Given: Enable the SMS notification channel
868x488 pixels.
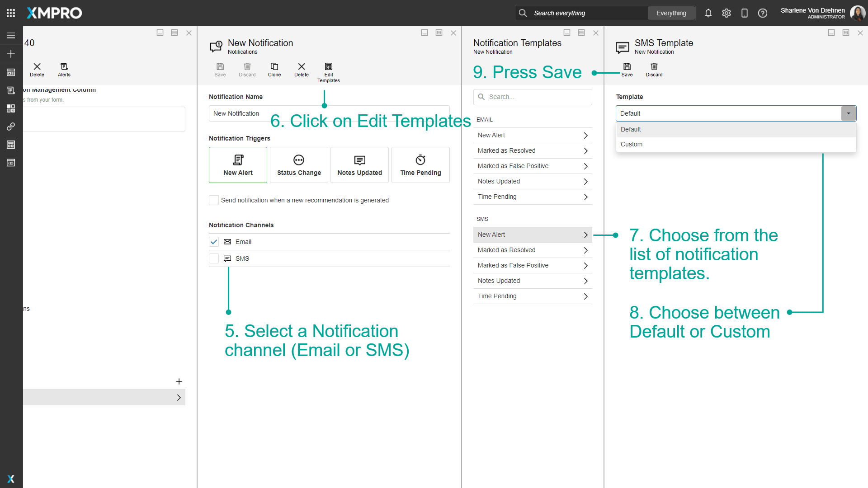Looking at the screenshot, I should pyautogui.click(x=214, y=258).
